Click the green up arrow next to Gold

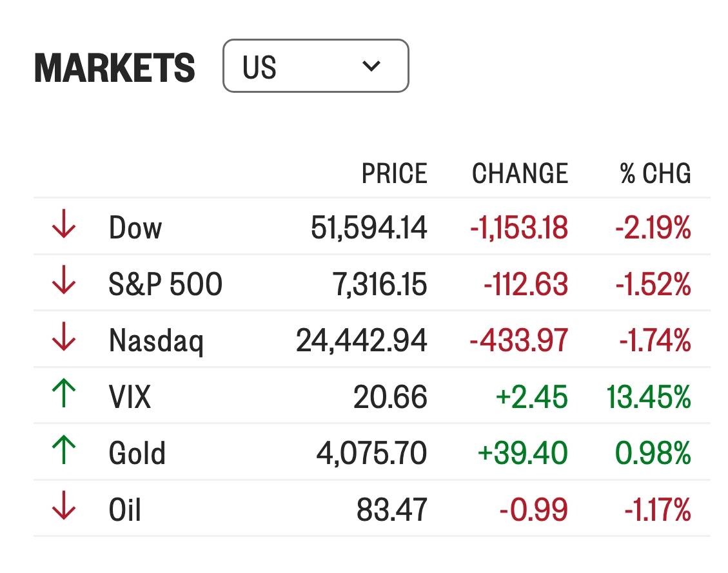[64, 450]
